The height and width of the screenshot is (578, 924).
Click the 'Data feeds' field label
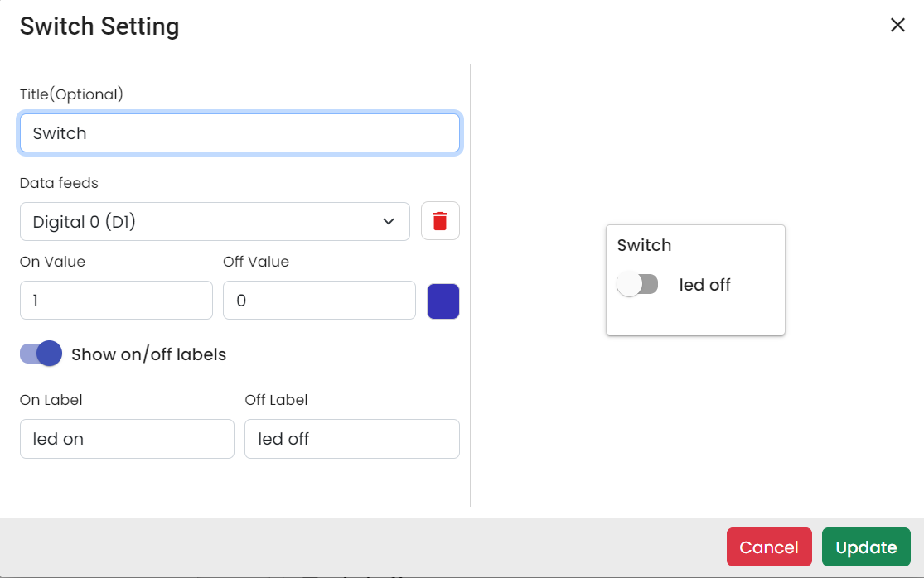pos(59,183)
